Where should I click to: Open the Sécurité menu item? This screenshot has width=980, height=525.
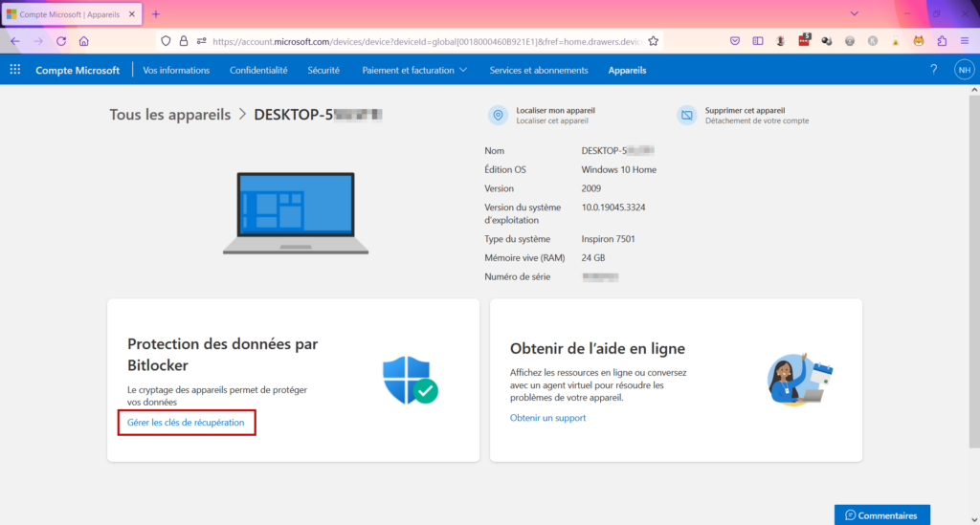pyautogui.click(x=323, y=70)
